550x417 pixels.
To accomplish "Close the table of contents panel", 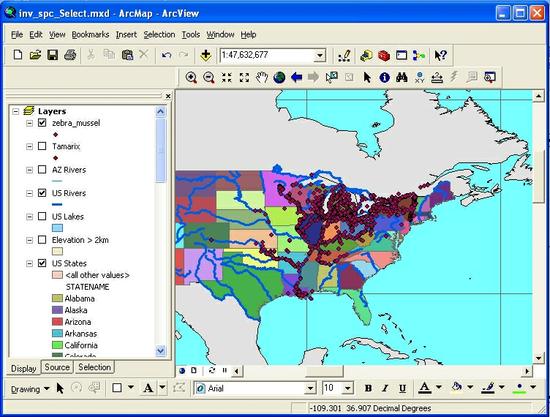I will point(168,96).
